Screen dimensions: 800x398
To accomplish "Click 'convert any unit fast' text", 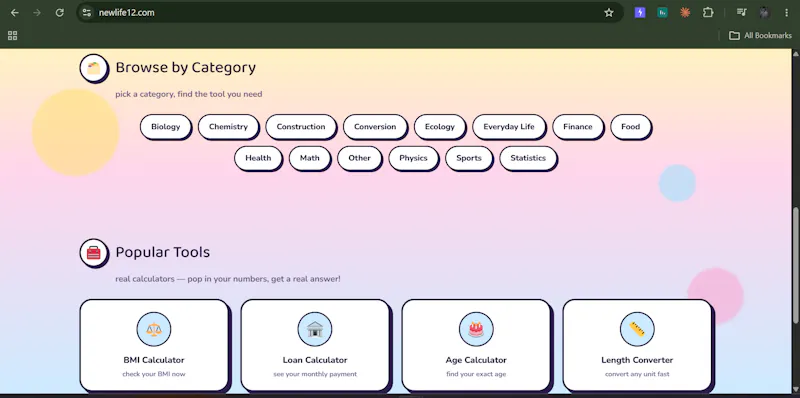I will click(637, 375).
